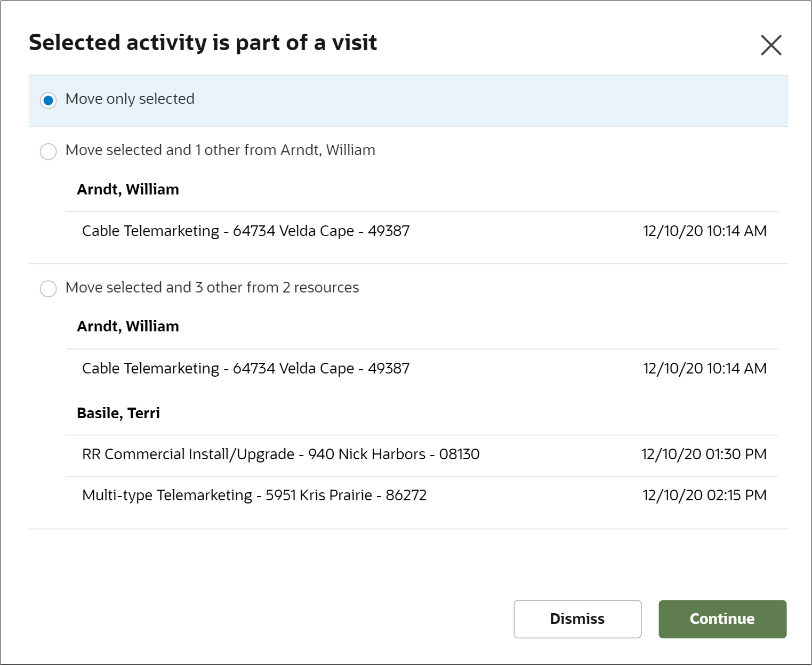Close the visit dialog with the X icon
Image resolution: width=812 pixels, height=666 pixels.
point(771,45)
